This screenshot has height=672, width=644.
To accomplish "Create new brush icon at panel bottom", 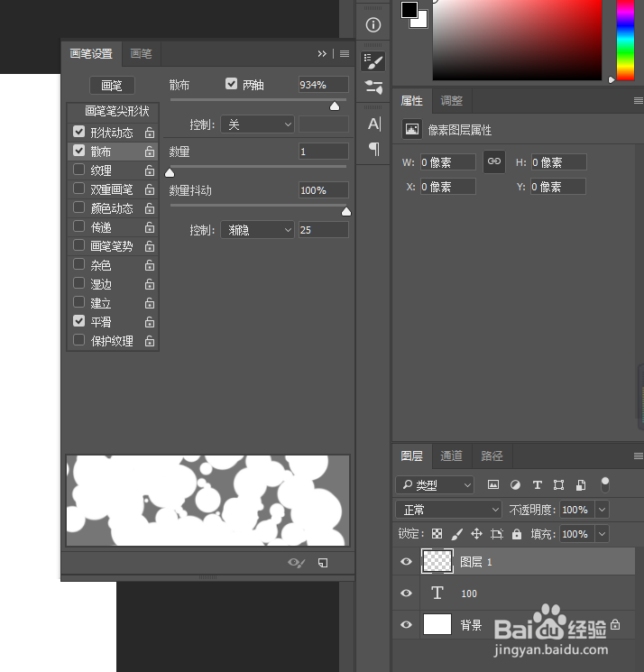I will pyautogui.click(x=323, y=563).
